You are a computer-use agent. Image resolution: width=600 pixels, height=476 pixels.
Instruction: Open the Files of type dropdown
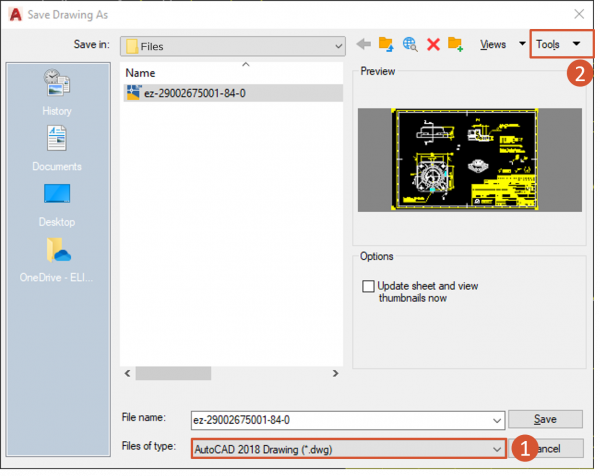349,449
